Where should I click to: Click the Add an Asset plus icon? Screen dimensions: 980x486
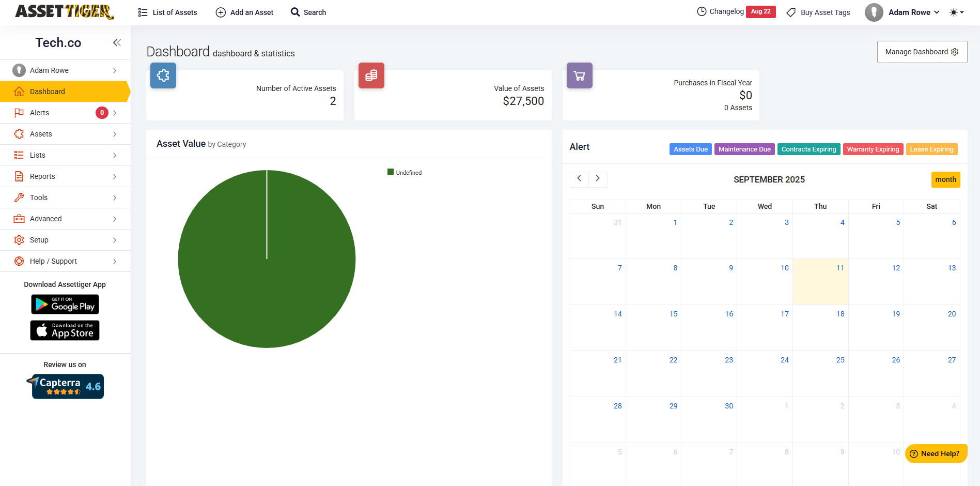pyautogui.click(x=221, y=12)
